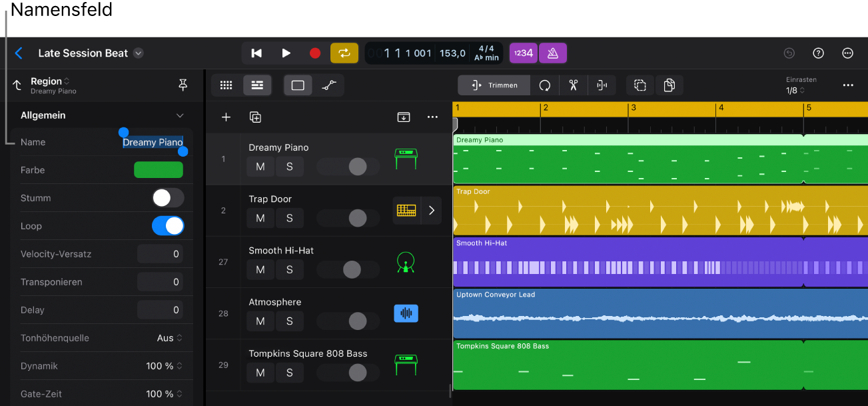Switch to automation curve view
This screenshot has height=406, width=868.
point(329,85)
